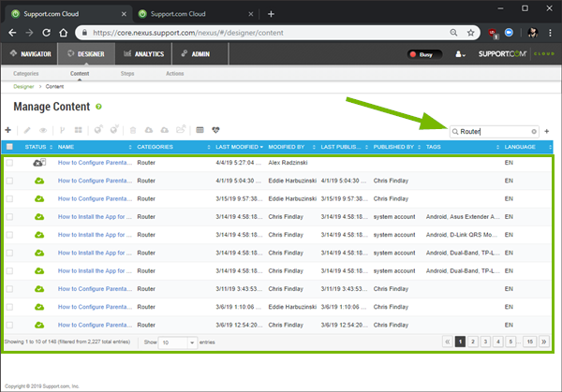This screenshot has width=562, height=392.
Task: Open the user account icon in the header
Action: [x=460, y=54]
